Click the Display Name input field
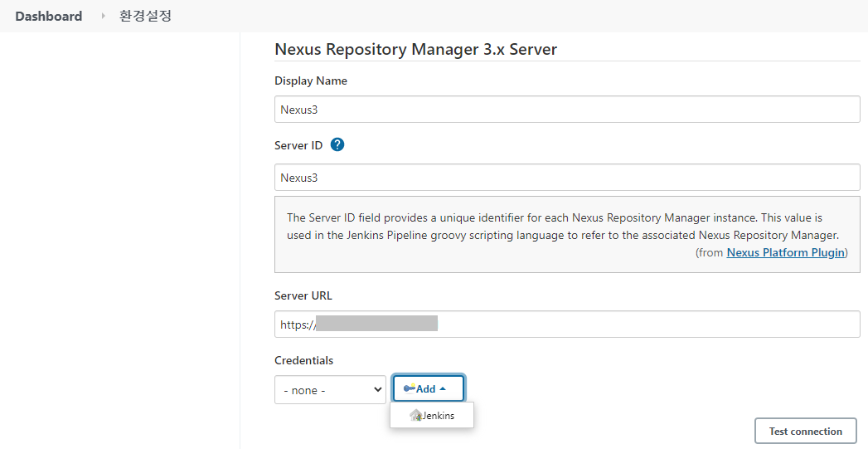 point(567,110)
